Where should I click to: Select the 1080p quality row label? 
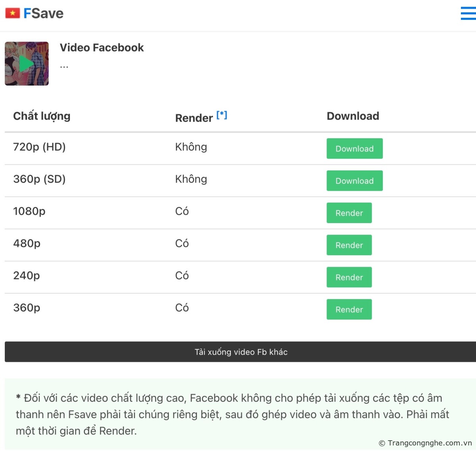pyautogui.click(x=29, y=211)
